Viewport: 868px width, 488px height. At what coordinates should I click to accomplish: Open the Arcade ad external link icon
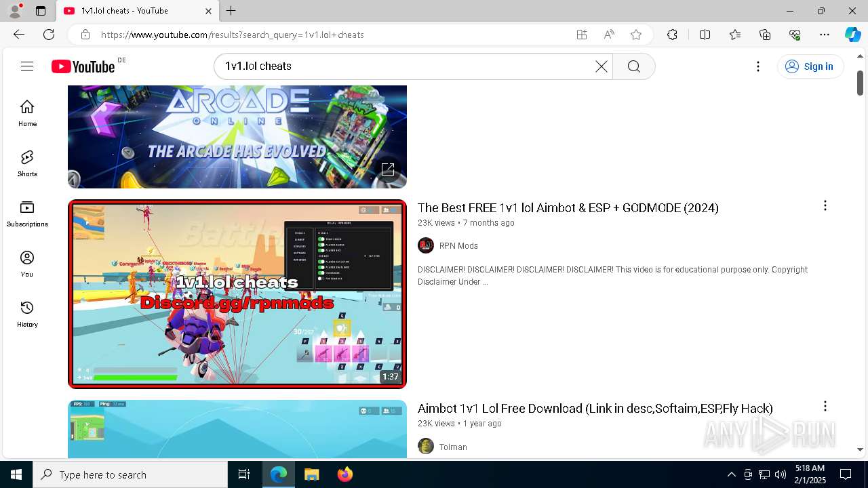(388, 169)
